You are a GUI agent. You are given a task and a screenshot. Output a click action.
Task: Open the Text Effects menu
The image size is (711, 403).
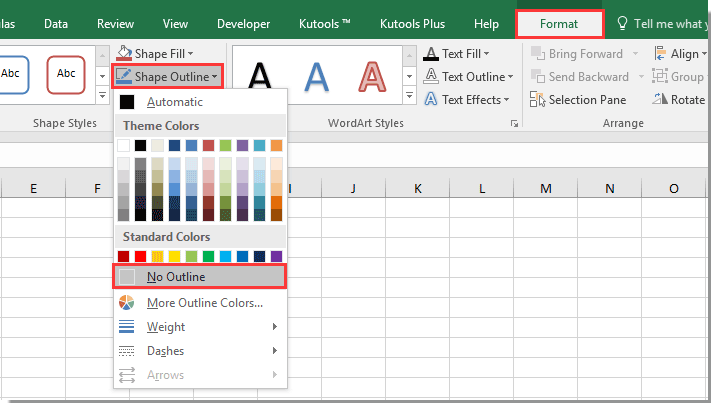click(x=468, y=100)
